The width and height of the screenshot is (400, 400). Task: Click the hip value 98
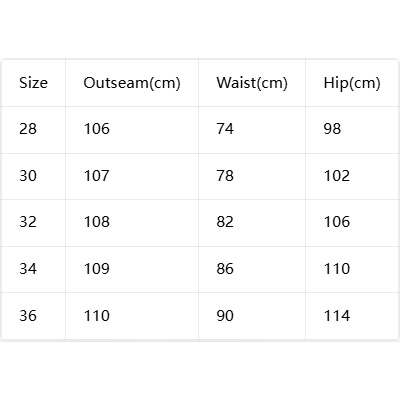click(x=332, y=129)
